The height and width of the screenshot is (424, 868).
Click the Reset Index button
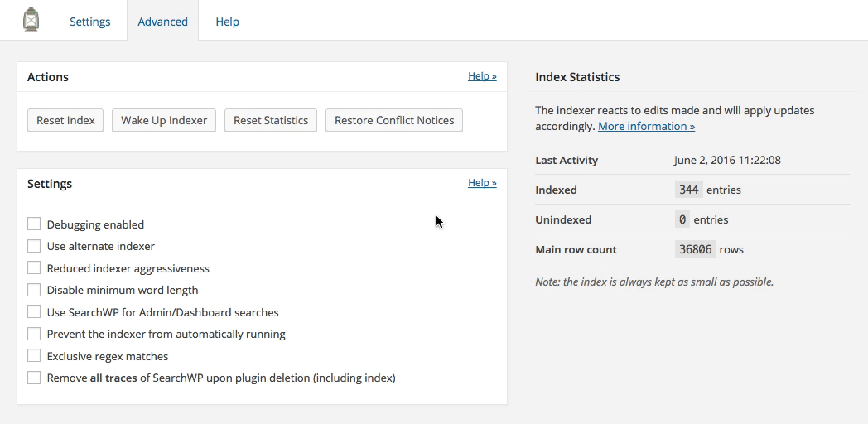(x=65, y=120)
